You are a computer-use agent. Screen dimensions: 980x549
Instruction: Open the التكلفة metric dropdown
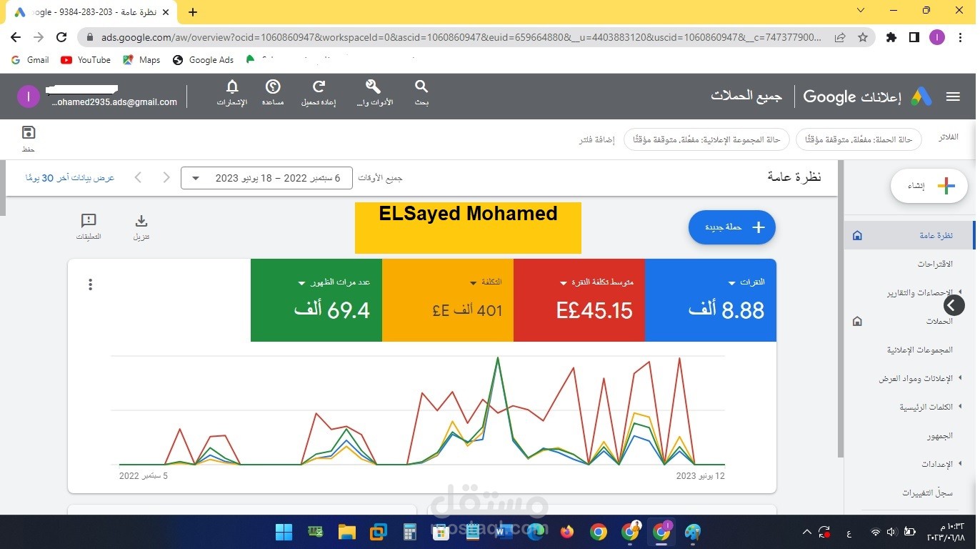tap(474, 283)
